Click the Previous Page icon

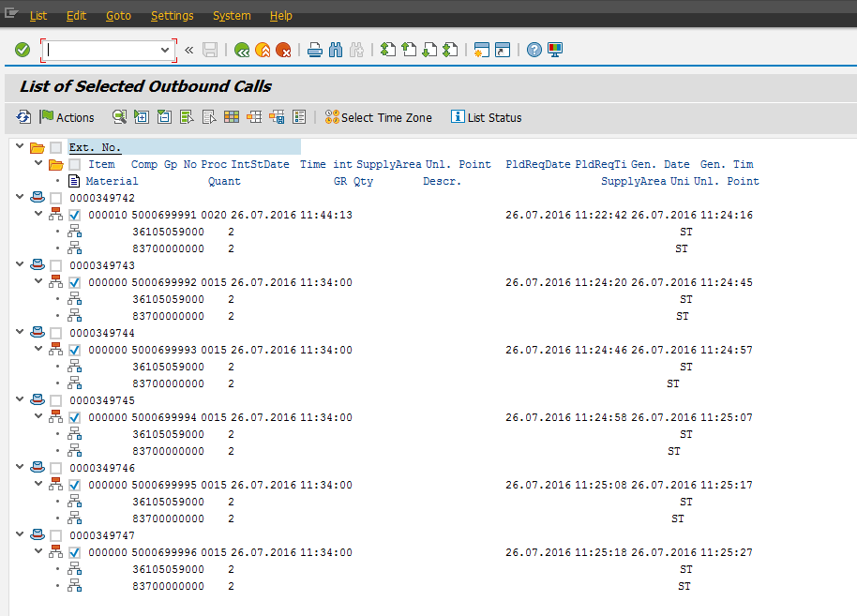point(409,51)
